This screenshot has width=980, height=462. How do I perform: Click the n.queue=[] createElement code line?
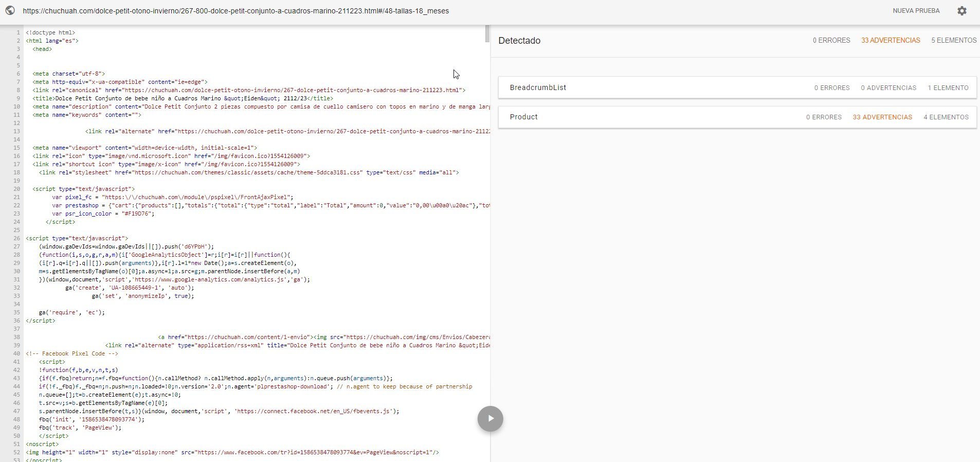coord(110,395)
